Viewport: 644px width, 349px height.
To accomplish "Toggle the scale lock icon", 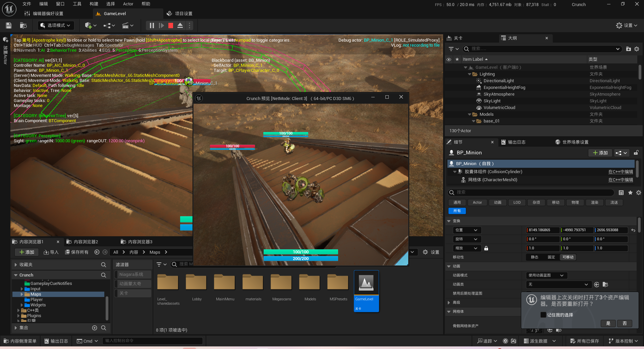I will click(486, 248).
